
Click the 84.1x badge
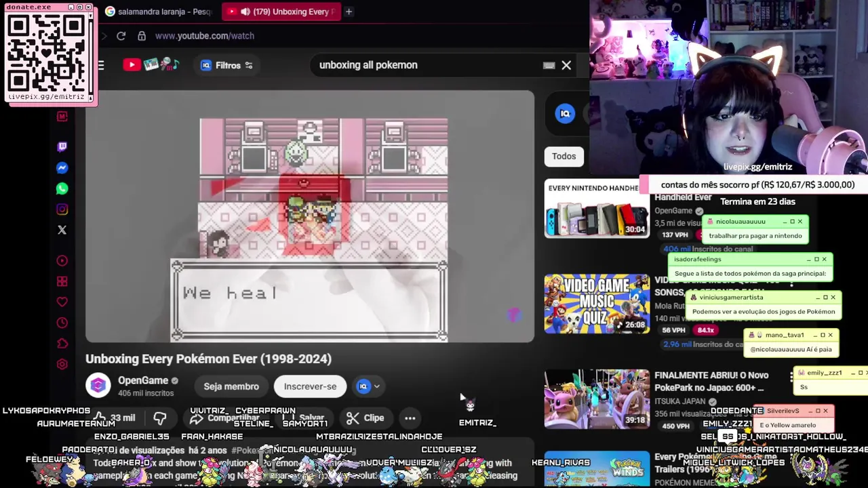(706, 330)
